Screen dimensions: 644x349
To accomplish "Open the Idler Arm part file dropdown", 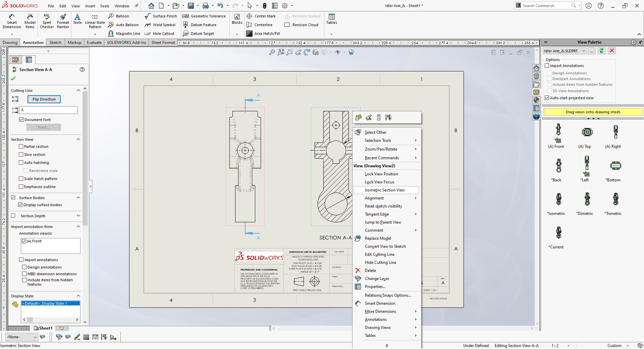I will pyautogui.click(x=584, y=51).
